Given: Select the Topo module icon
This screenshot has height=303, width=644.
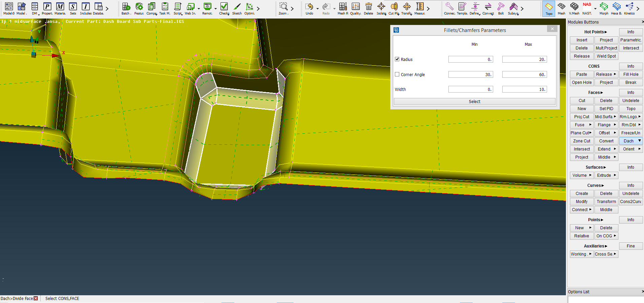Looking at the screenshot, I should 548,9.
